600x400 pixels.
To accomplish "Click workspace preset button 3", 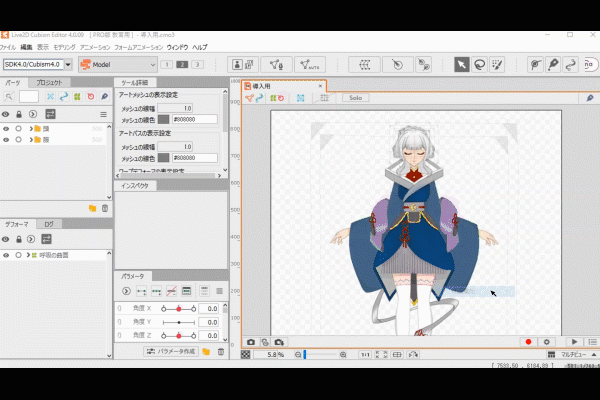I will pyautogui.click(x=197, y=65).
